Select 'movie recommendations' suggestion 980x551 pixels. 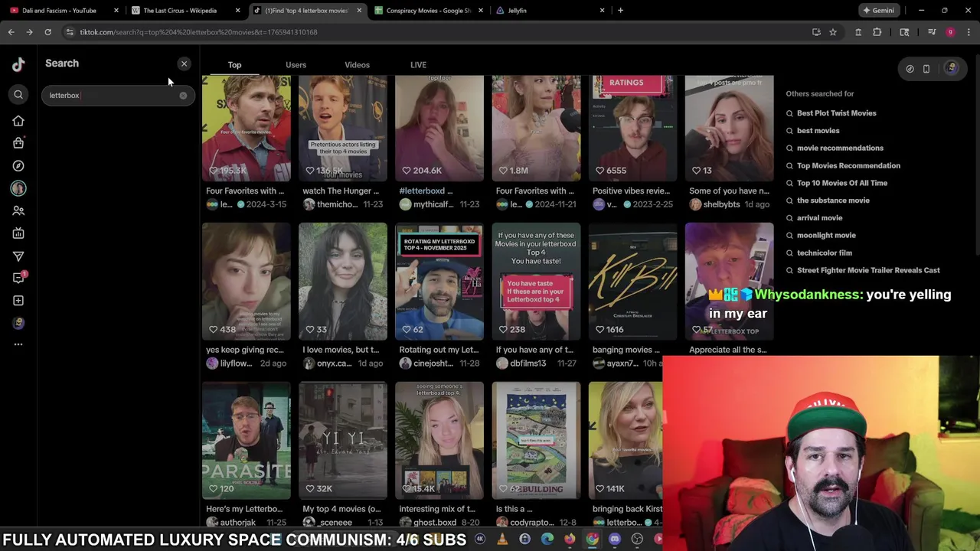click(x=840, y=148)
